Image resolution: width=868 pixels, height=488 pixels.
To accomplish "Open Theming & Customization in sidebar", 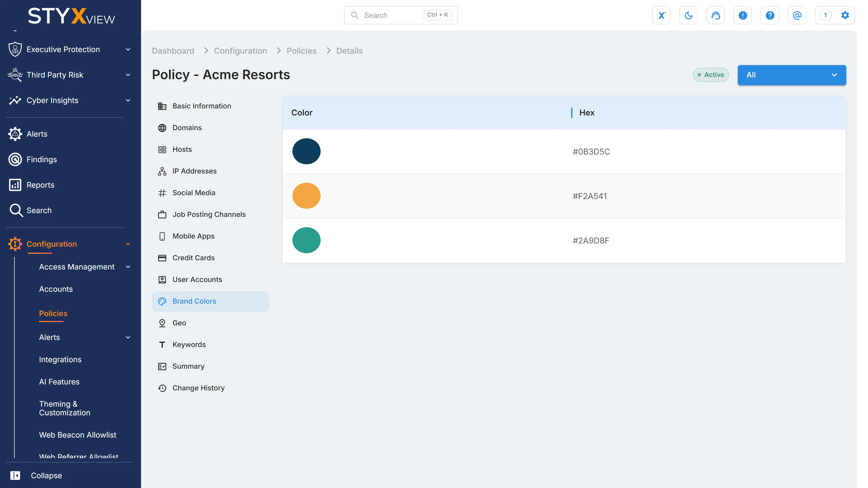I will 65,408.
